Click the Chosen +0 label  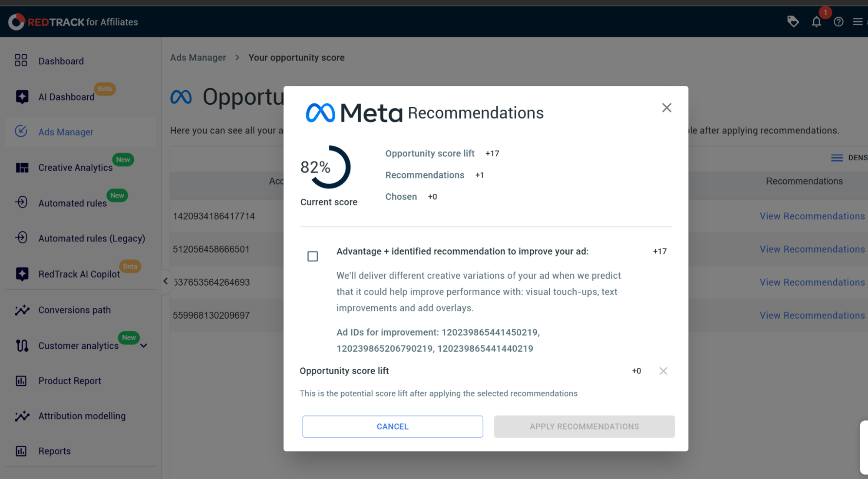[x=411, y=197]
